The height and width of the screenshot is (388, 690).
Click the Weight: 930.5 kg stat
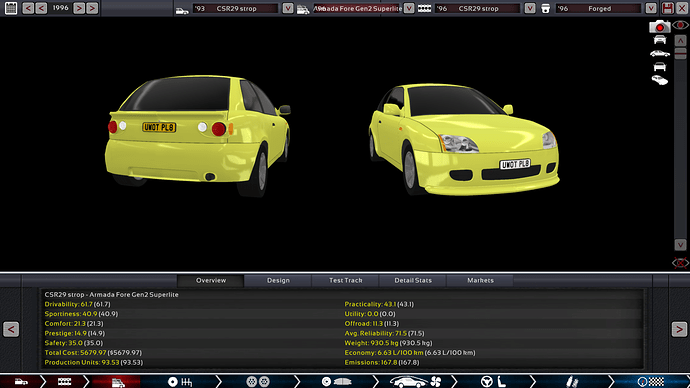[x=388, y=343]
